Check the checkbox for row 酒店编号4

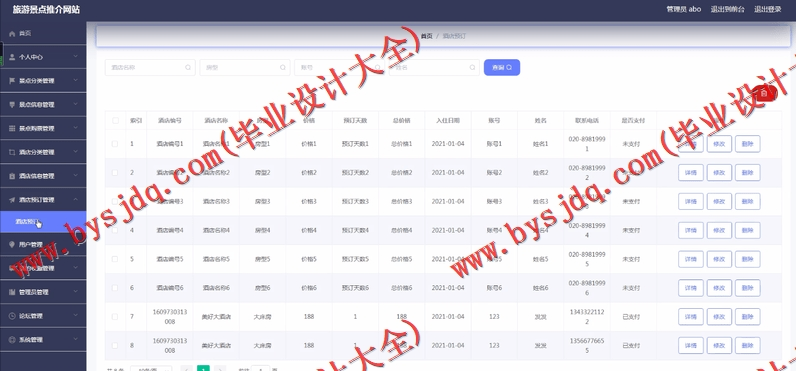coord(115,230)
